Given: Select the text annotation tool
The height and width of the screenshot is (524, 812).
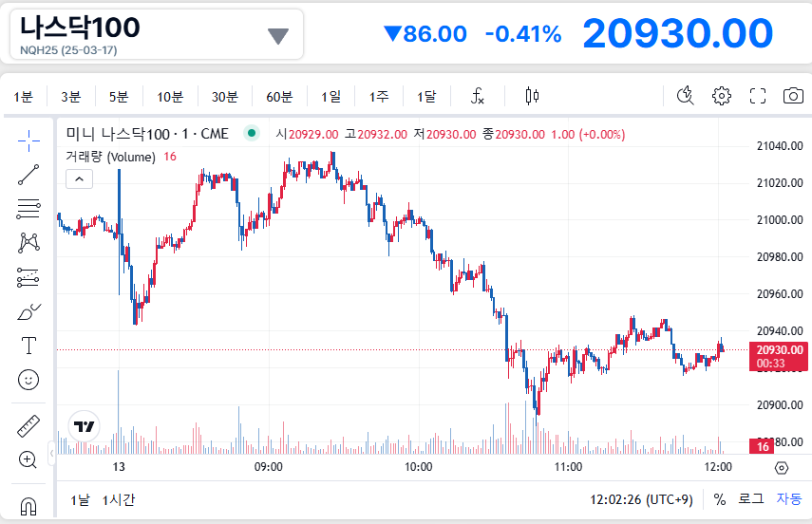Looking at the screenshot, I should point(28,346).
